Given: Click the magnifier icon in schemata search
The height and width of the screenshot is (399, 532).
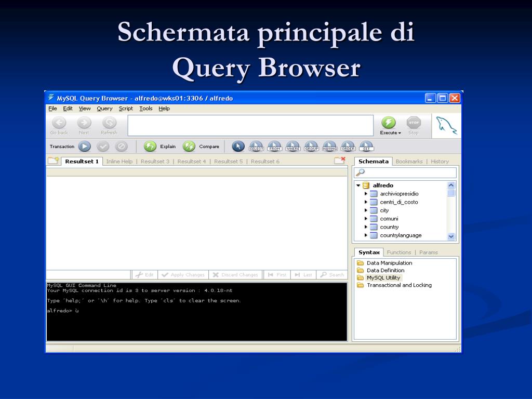Looking at the screenshot, I should tap(361, 172).
